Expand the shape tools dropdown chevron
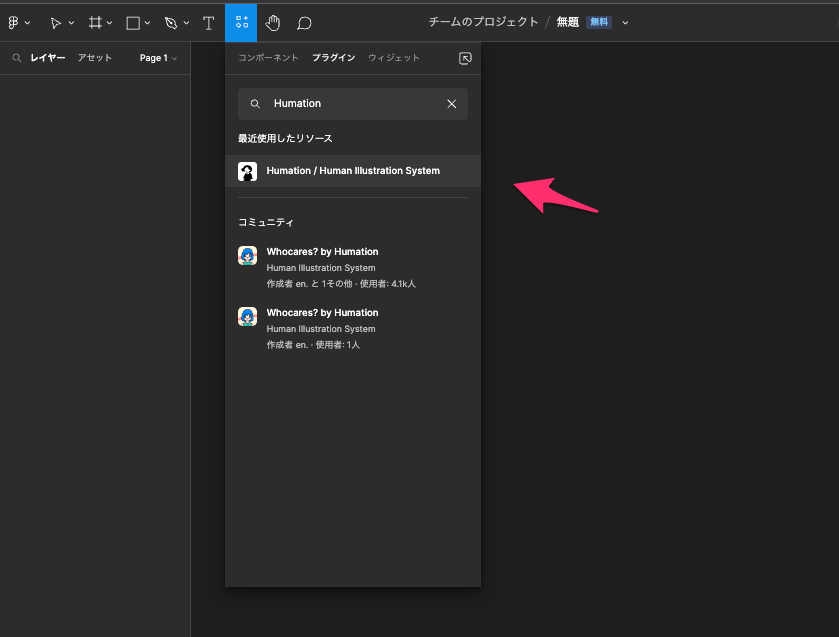Screen dimensions: 839x637 [x=147, y=23]
